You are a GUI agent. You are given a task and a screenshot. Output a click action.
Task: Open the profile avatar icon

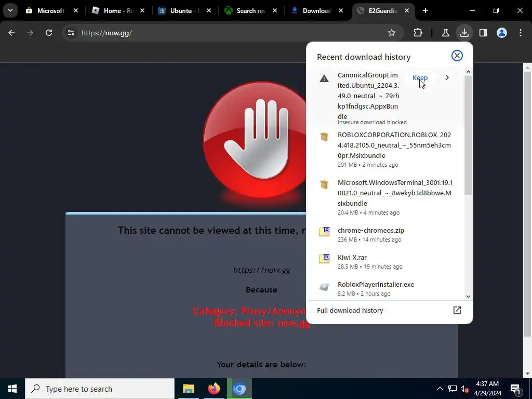tap(501, 33)
